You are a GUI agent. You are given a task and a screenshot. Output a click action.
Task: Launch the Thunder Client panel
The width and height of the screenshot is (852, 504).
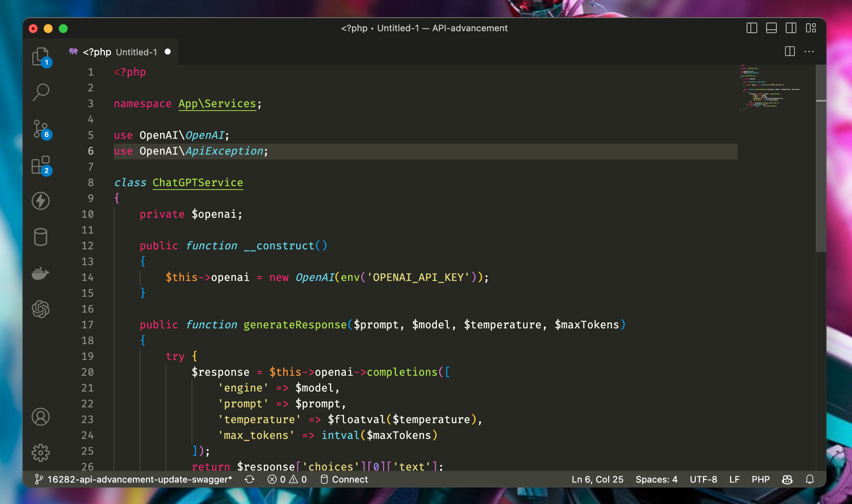40,200
